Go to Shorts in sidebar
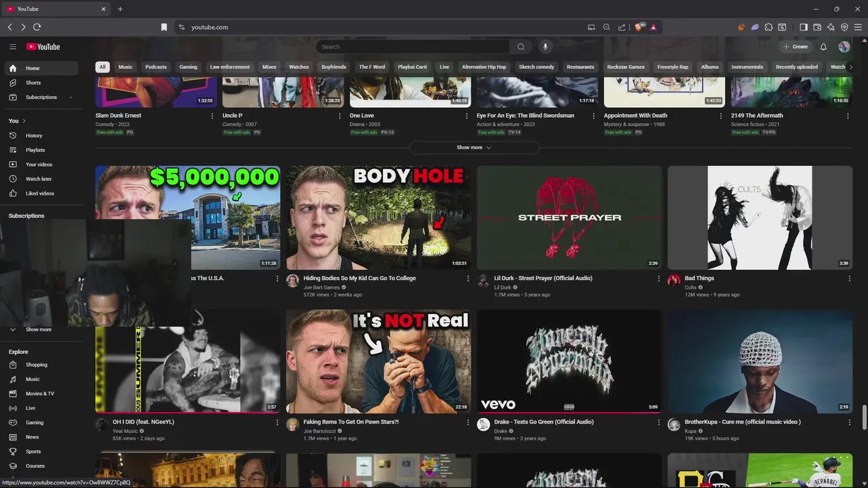The height and width of the screenshot is (488, 868). point(42,83)
